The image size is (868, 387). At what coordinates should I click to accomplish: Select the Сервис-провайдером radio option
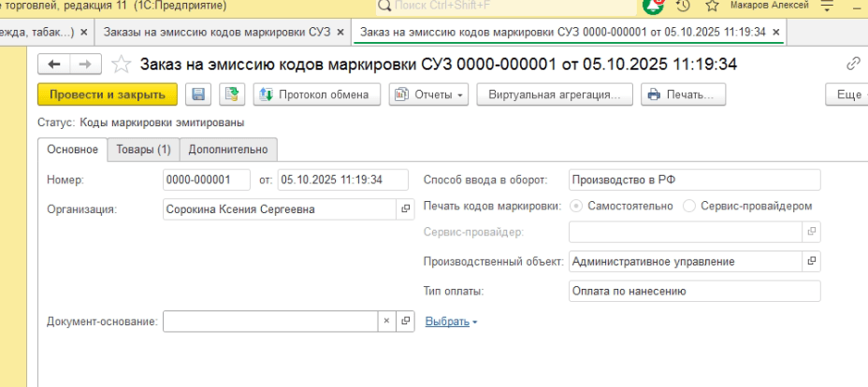pyautogui.click(x=690, y=206)
